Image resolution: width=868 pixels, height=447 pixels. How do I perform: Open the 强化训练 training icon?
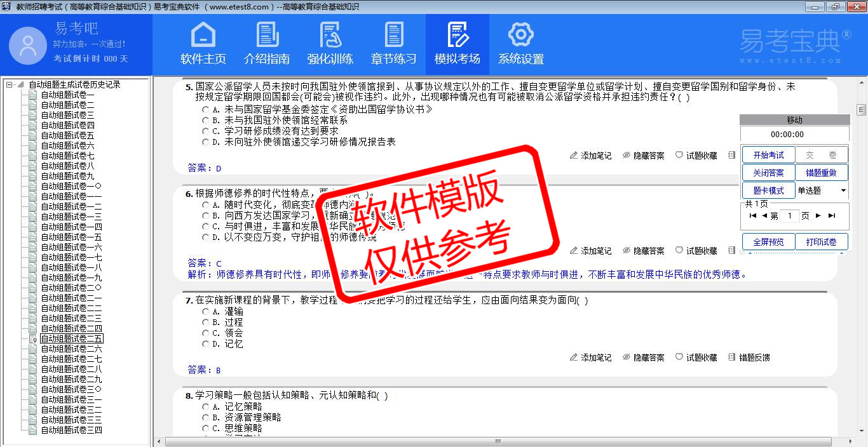coord(330,35)
